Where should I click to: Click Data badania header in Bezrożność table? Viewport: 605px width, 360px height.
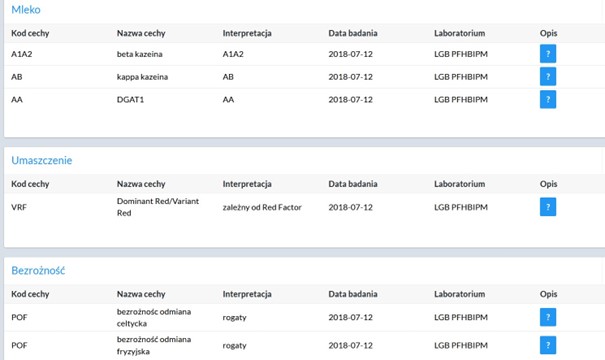click(x=353, y=294)
